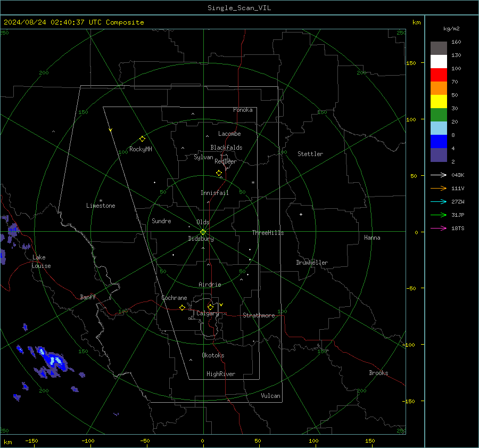Viewport: 479px width, 448px height.
Task: Click the gray 130–160 swatch in the color scale
Action: [x=439, y=48]
